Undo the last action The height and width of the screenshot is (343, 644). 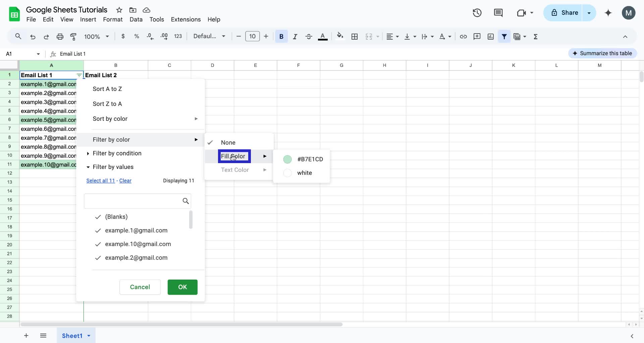pyautogui.click(x=33, y=36)
